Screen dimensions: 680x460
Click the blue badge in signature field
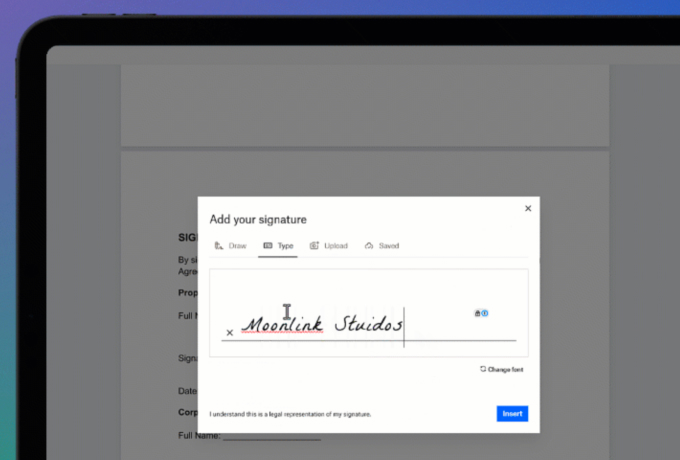(x=485, y=313)
